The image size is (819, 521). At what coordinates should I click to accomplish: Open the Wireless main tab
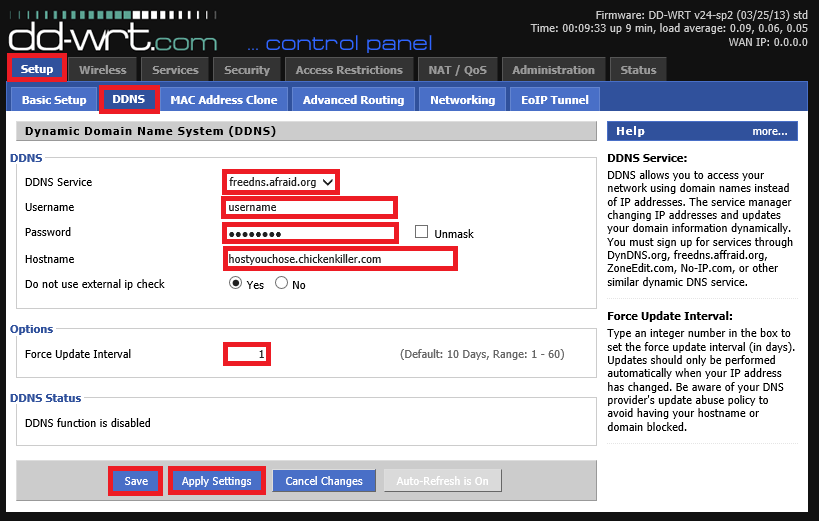(x=102, y=70)
